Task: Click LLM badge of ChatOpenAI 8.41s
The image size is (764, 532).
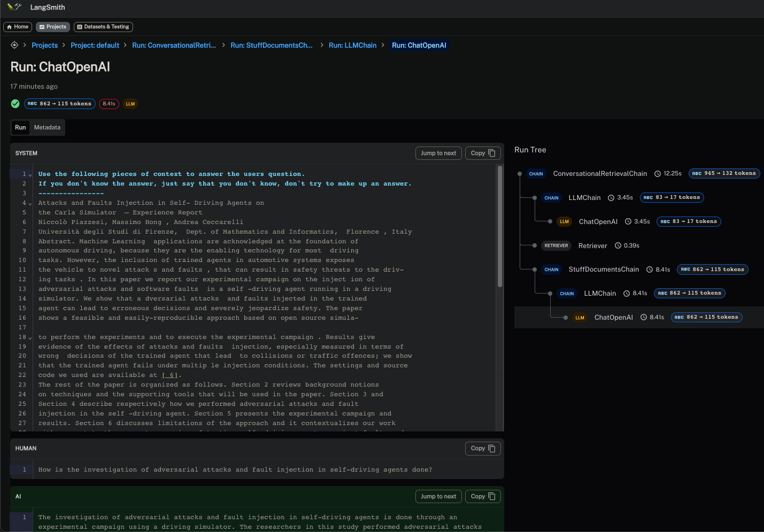Action: (x=580, y=318)
